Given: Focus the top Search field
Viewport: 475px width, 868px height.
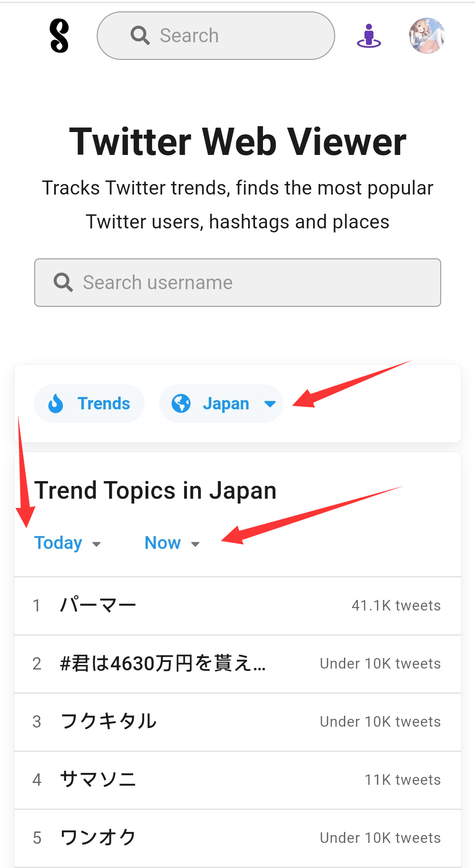Looking at the screenshot, I should pos(216,36).
